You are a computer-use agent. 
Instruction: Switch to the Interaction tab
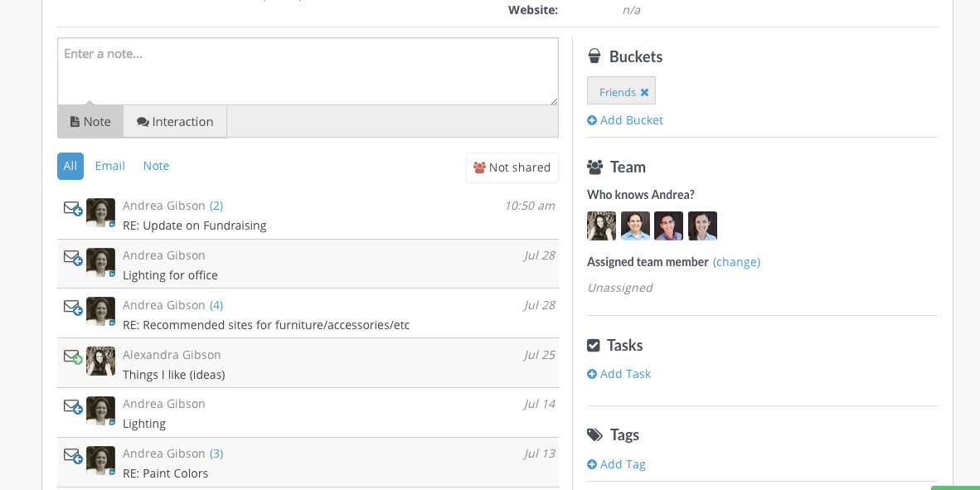pyautogui.click(x=175, y=122)
